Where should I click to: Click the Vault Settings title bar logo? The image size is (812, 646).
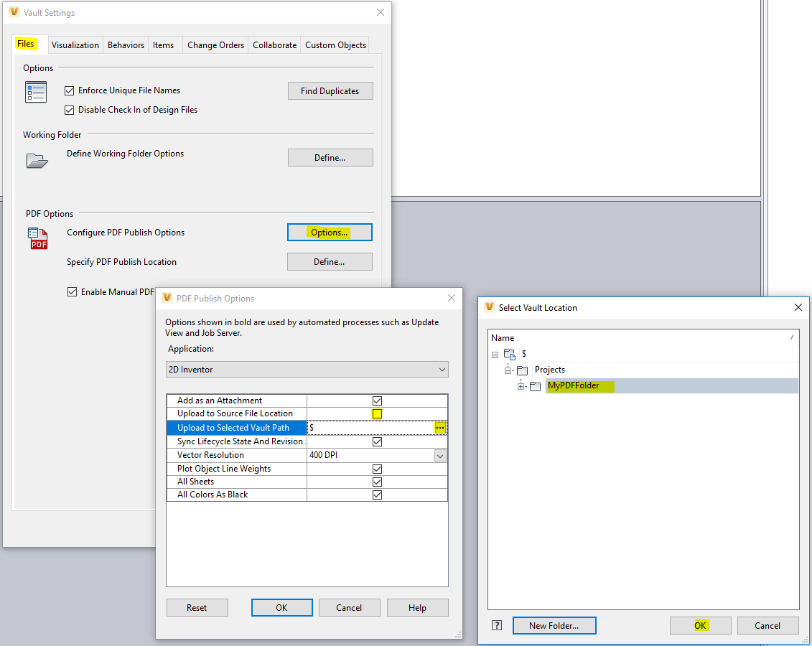(x=14, y=12)
